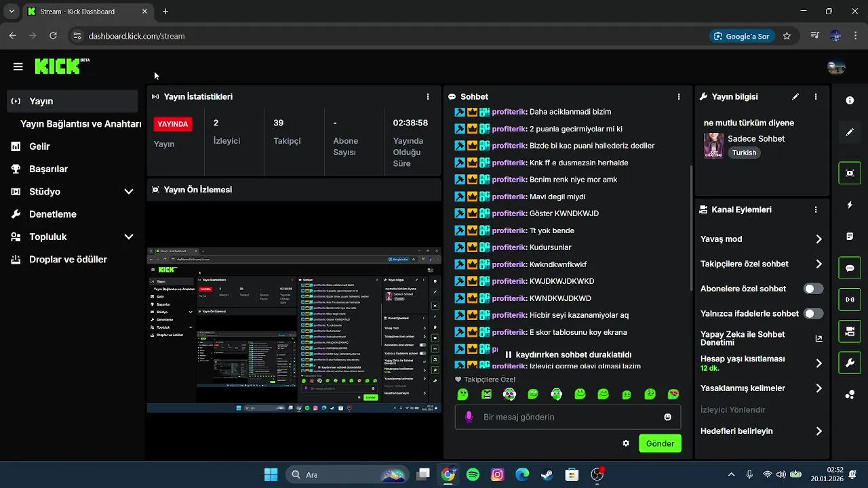Click the YAYINDA live badge

[x=173, y=124]
